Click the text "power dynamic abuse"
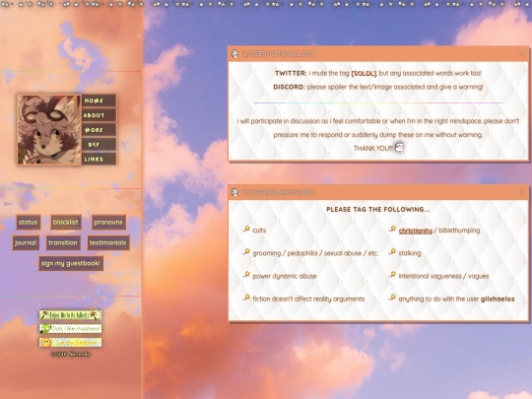 tap(285, 276)
